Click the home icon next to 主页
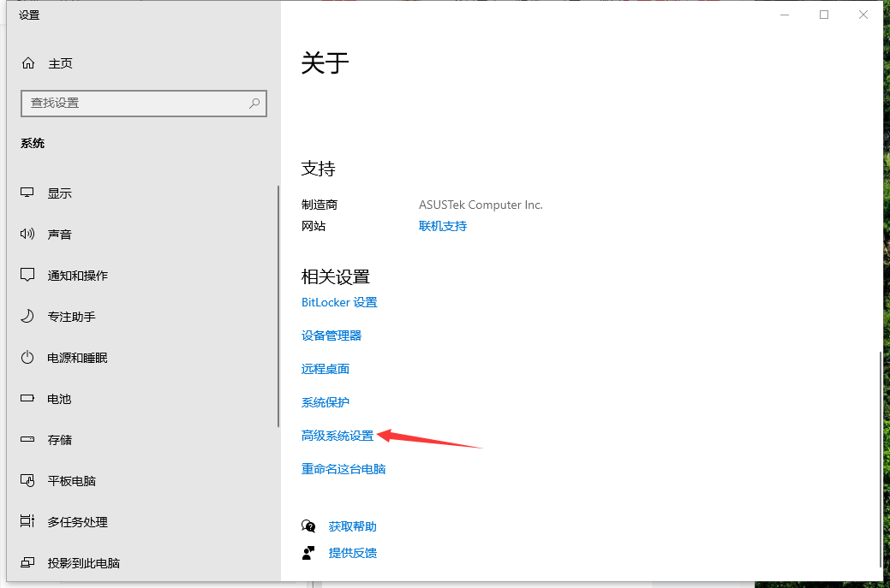 pos(28,62)
